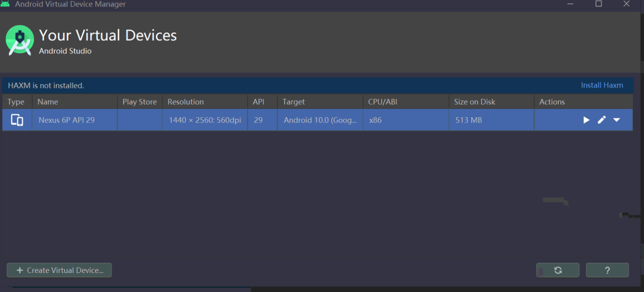The width and height of the screenshot is (644, 292).
Task: Click the Install Haxm link
Action: pos(602,85)
